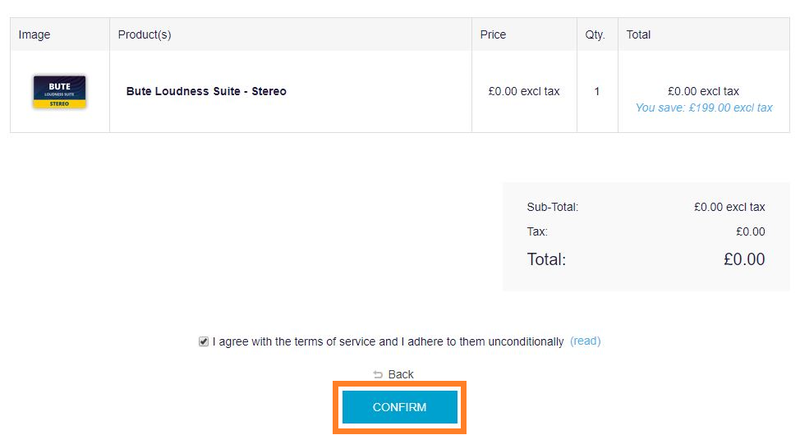
Task: Click the large grand Total £0.00 amount
Action: click(x=744, y=259)
